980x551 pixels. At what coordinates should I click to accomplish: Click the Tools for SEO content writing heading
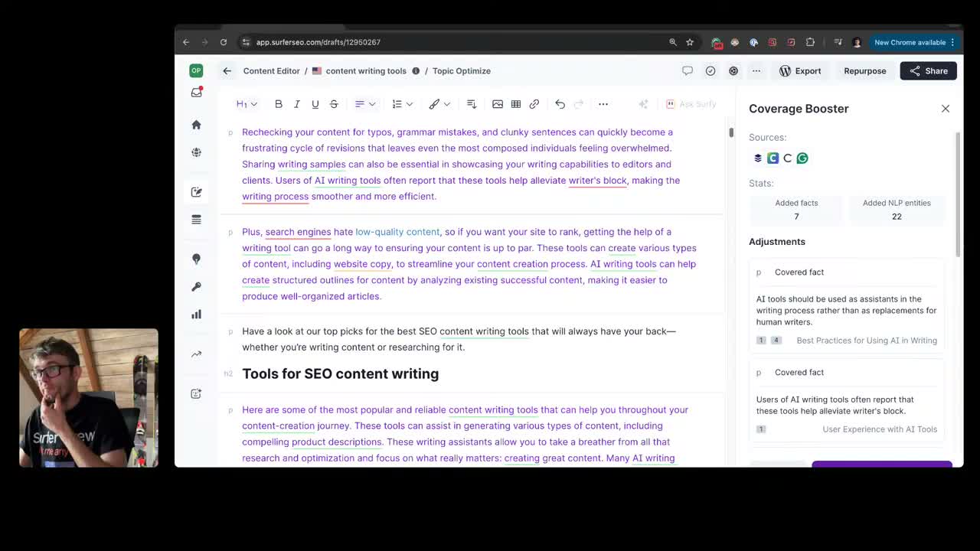click(x=341, y=373)
